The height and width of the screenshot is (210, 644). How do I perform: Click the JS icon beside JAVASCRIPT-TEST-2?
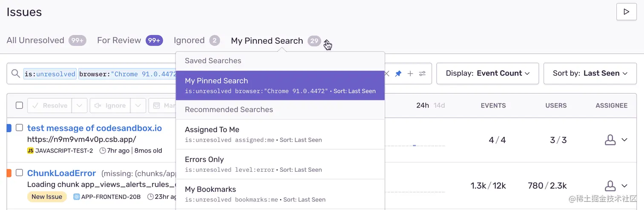[x=30, y=150]
